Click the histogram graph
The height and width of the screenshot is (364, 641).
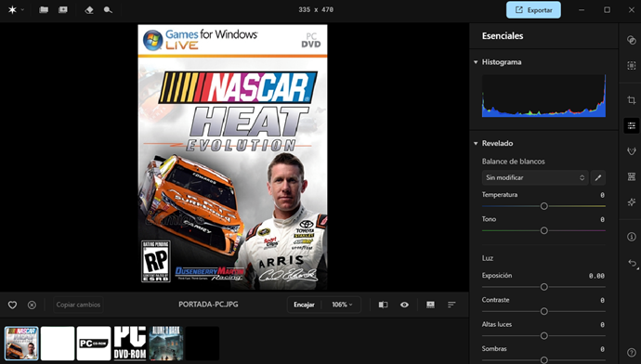coord(543,96)
